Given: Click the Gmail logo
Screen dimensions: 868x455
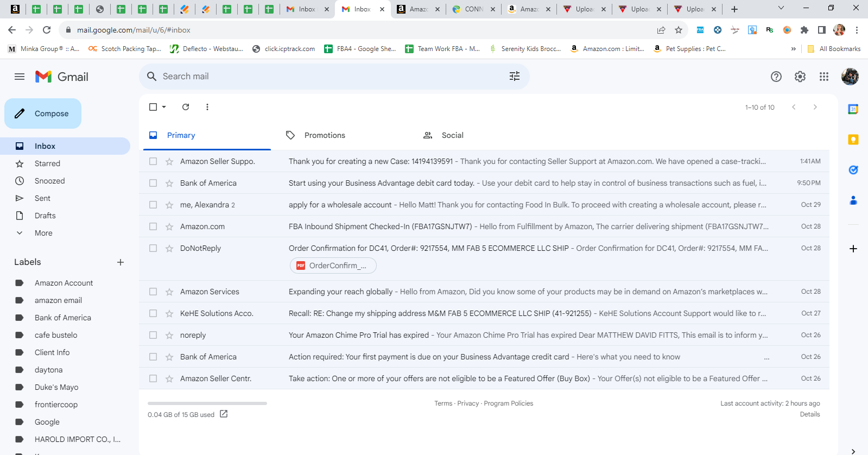Looking at the screenshot, I should [x=61, y=77].
